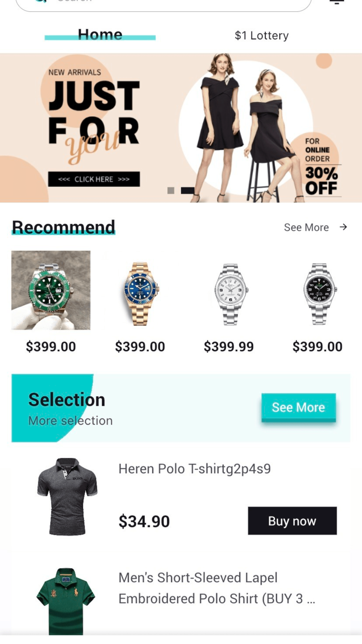Click See More in Selection banner
The height and width of the screenshot is (644, 362).
click(x=299, y=407)
